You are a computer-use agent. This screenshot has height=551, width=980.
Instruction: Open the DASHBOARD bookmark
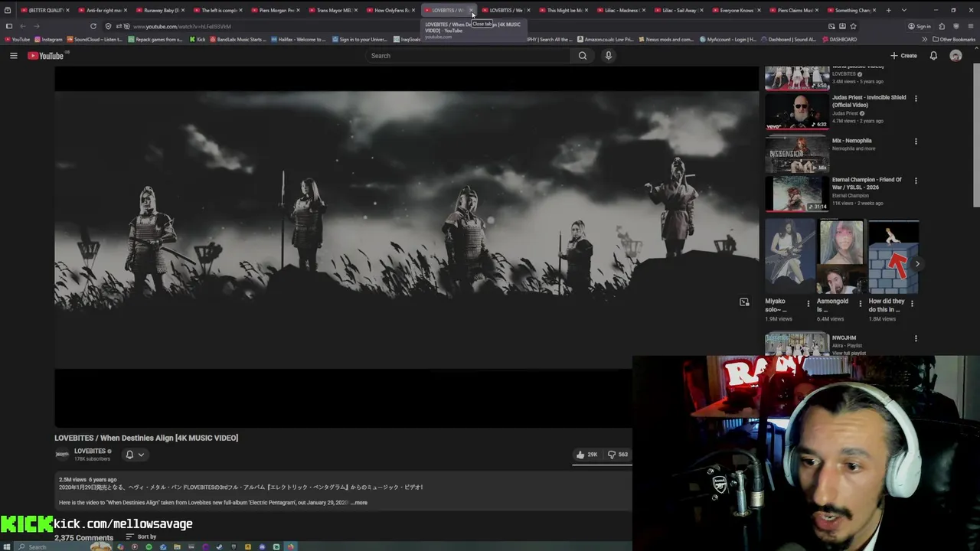pyautogui.click(x=839, y=39)
